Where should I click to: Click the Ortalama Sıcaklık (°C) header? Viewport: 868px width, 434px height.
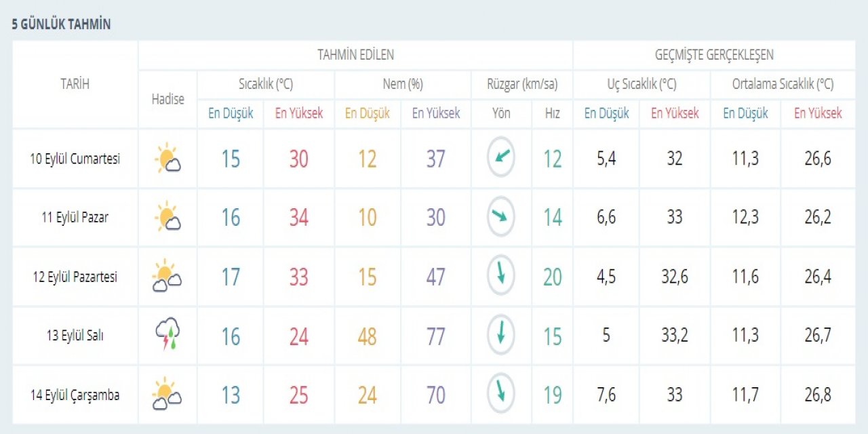(x=783, y=85)
